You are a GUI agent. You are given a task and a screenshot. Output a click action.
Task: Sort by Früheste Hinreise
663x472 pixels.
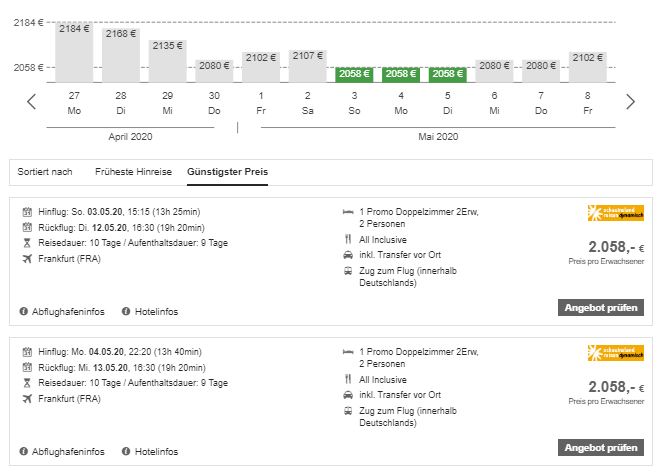pyautogui.click(x=133, y=172)
